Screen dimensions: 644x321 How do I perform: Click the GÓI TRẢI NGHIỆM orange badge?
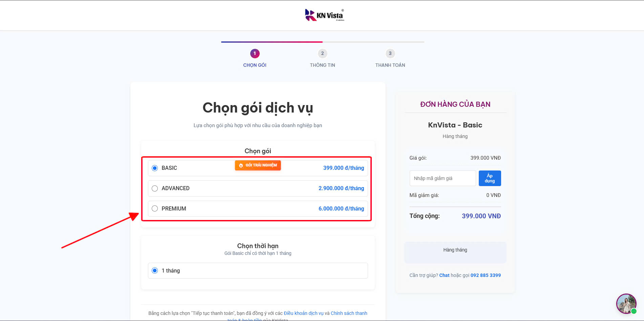click(258, 165)
